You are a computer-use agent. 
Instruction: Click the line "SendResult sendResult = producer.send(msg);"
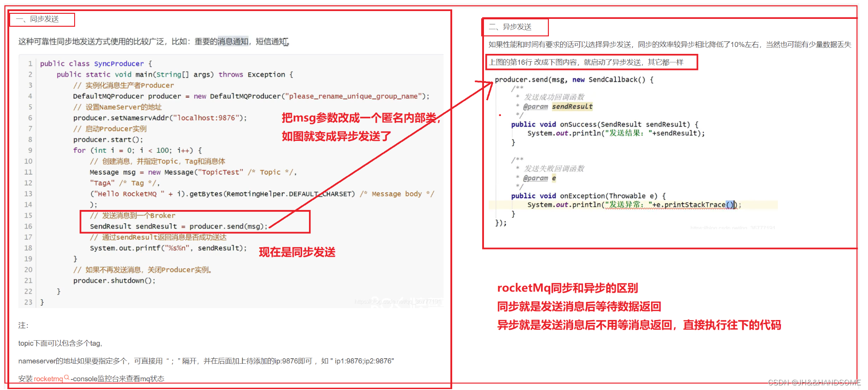[x=179, y=227]
